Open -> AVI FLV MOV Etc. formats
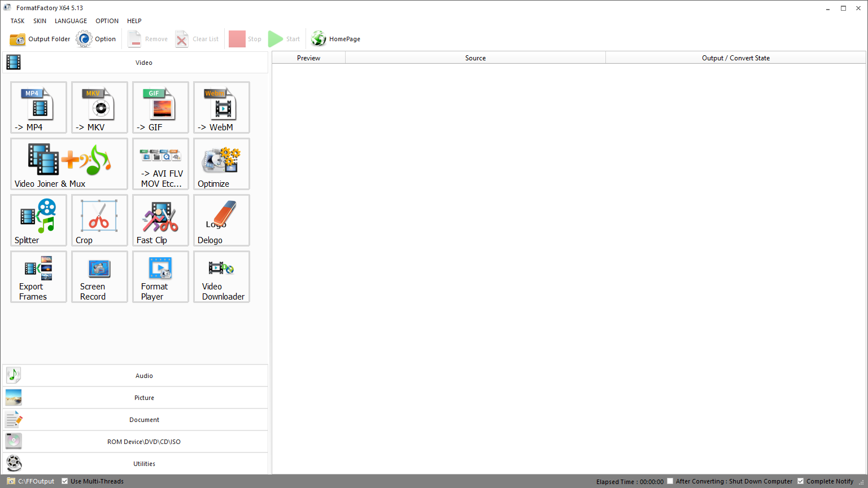 (160, 164)
